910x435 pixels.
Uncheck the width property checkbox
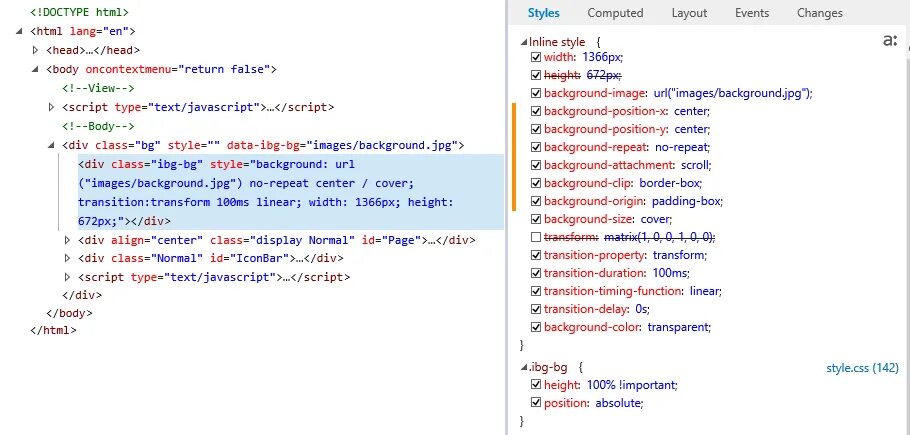click(536, 57)
